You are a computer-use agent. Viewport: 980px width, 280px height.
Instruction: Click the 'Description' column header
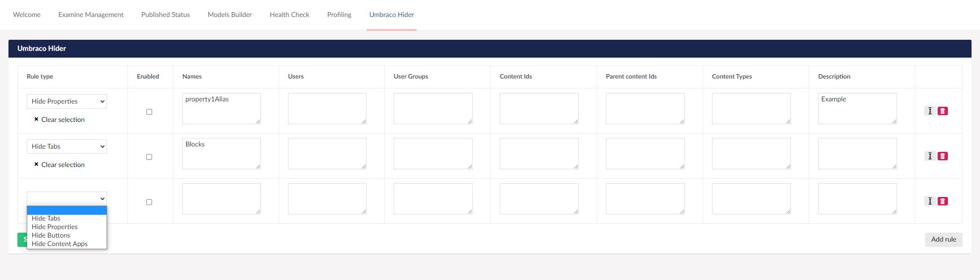point(834,76)
